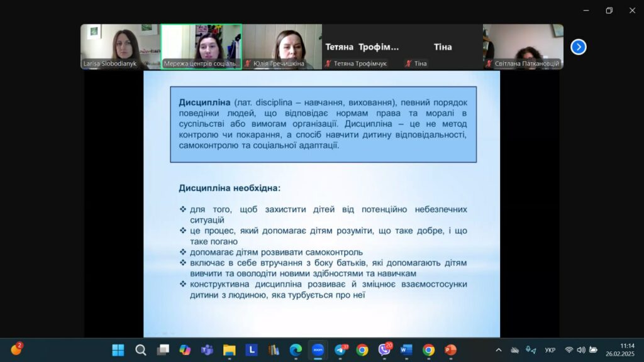Open File Explorer in the taskbar
This screenshot has width=644, height=362.
pyautogui.click(x=229, y=350)
